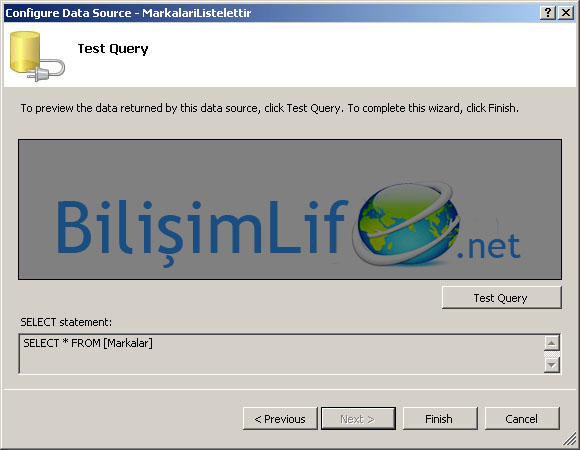Image resolution: width=580 pixels, height=450 pixels.
Task: Go back with the Previous button
Action: point(280,419)
